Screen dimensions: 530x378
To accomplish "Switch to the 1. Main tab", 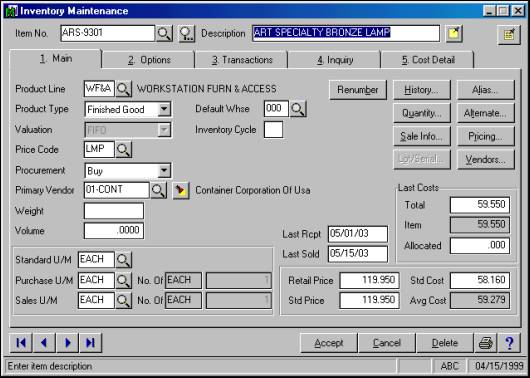I will (56, 59).
